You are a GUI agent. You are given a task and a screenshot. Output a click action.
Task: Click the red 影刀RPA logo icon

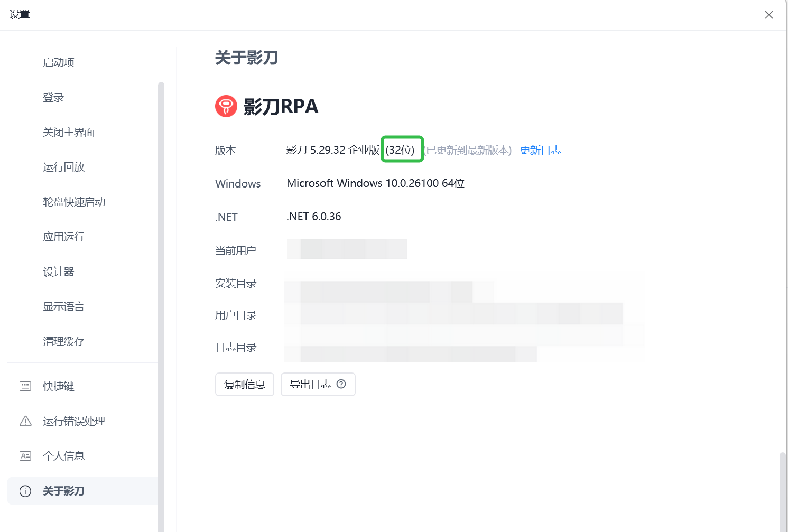pyautogui.click(x=226, y=106)
